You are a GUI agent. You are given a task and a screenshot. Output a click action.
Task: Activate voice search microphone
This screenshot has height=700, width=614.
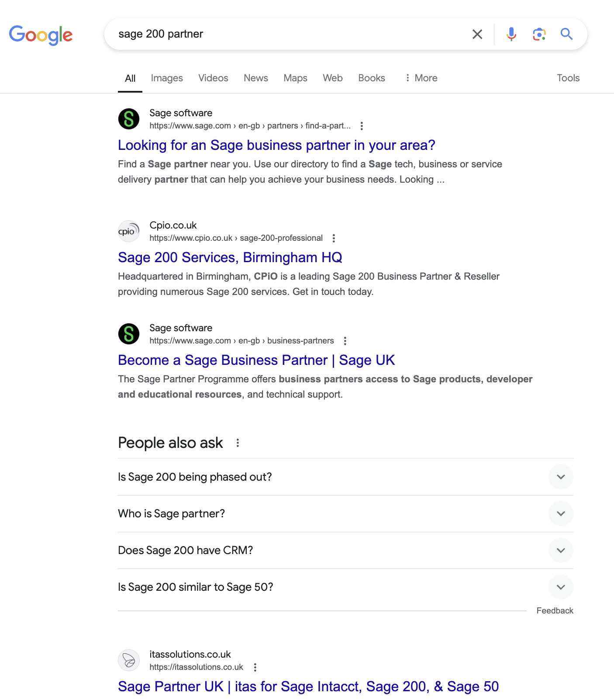[511, 34]
